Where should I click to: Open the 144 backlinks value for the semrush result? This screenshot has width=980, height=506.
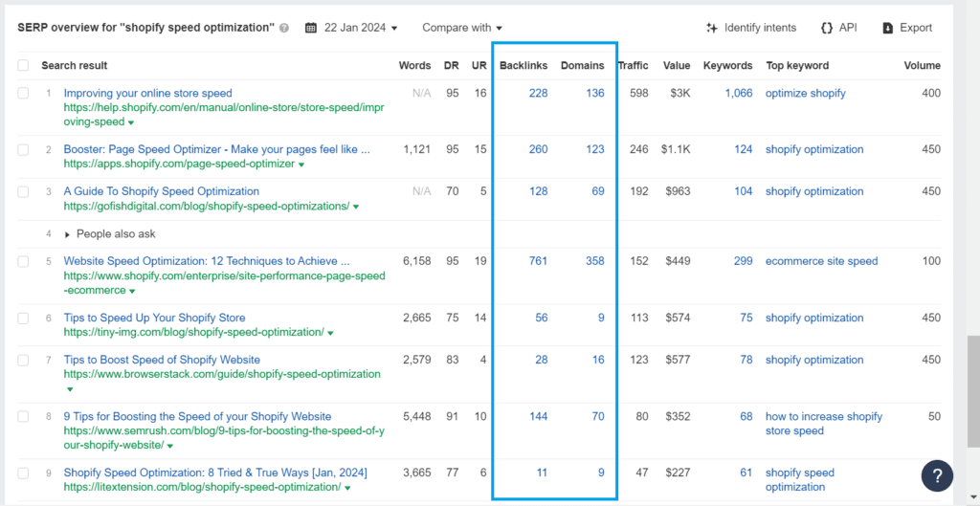[538, 416]
